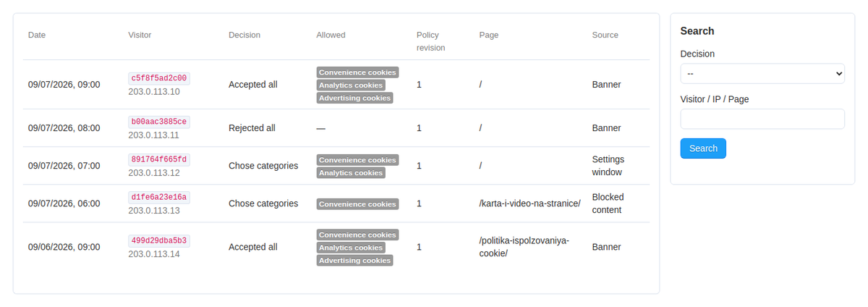Select visitor ID b00aac3885ce

tap(159, 122)
